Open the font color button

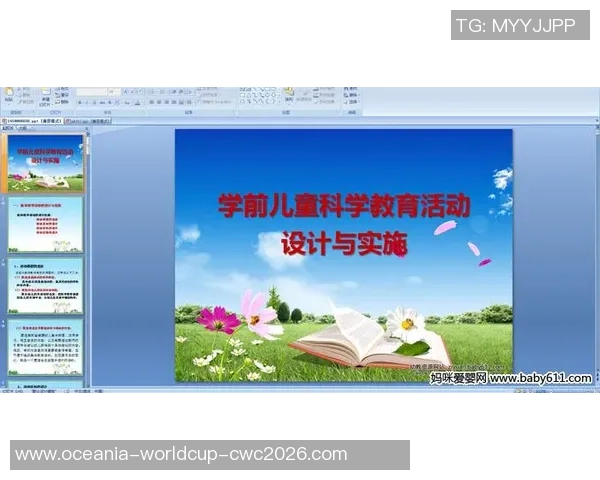pos(137,103)
